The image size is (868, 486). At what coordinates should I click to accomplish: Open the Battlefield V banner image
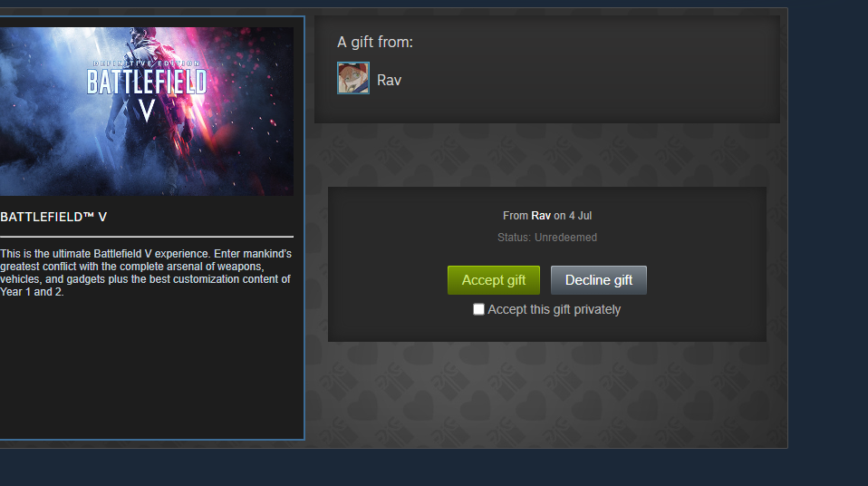pos(147,112)
